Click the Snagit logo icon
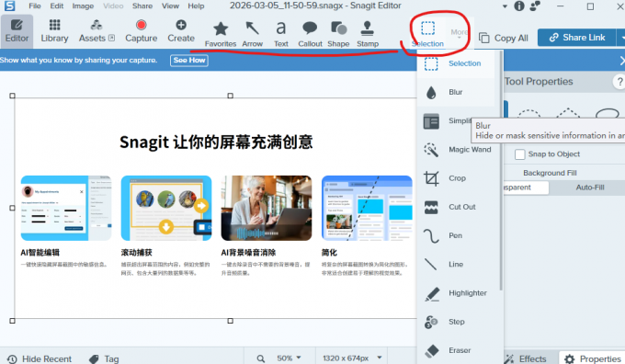 tap(9, 6)
